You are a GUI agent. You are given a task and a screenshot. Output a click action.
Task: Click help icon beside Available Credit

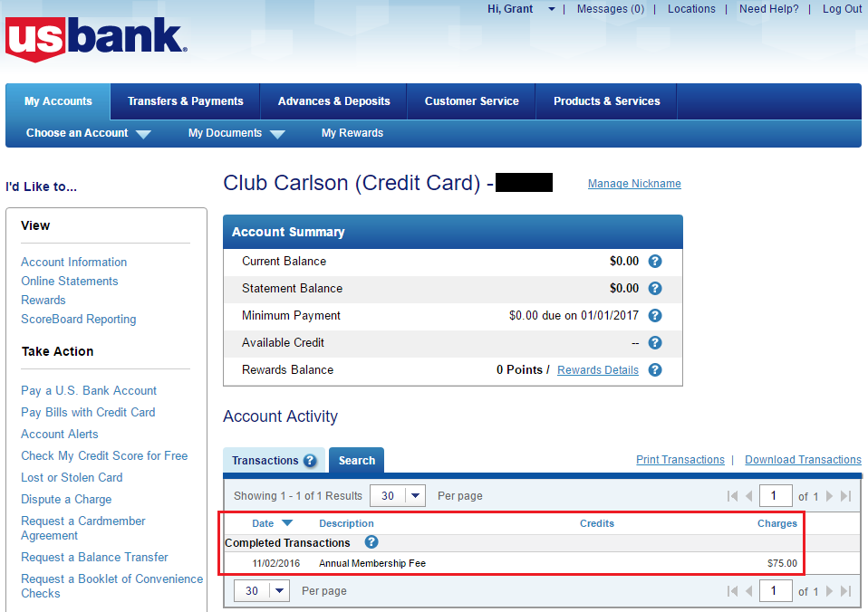pyautogui.click(x=655, y=342)
